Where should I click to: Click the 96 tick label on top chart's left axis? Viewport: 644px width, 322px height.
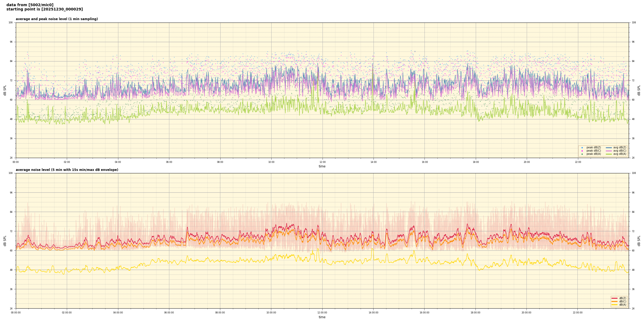pyautogui.click(x=11, y=42)
